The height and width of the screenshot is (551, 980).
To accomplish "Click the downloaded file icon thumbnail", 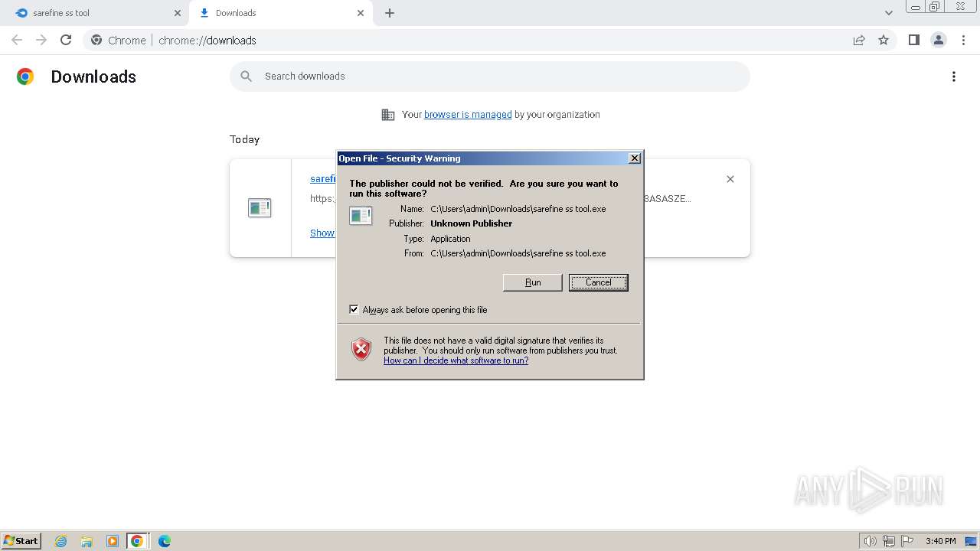I will point(260,207).
